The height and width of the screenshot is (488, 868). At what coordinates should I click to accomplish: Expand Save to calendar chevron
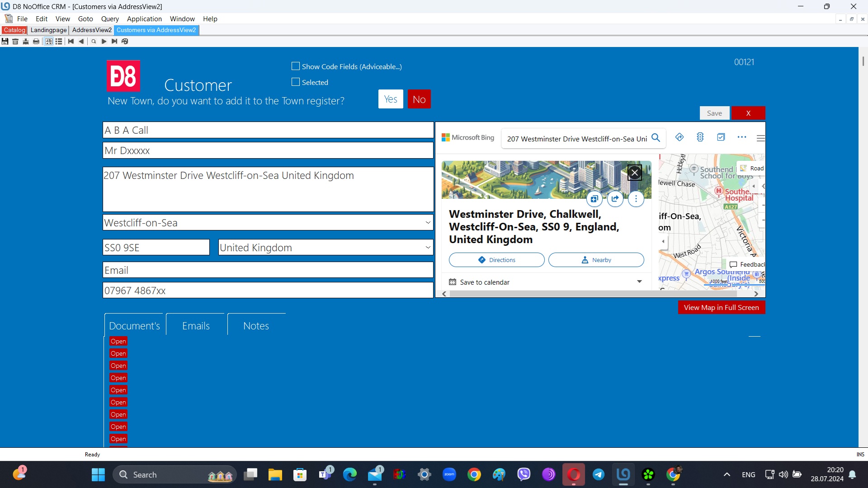click(x=639, y=282)
